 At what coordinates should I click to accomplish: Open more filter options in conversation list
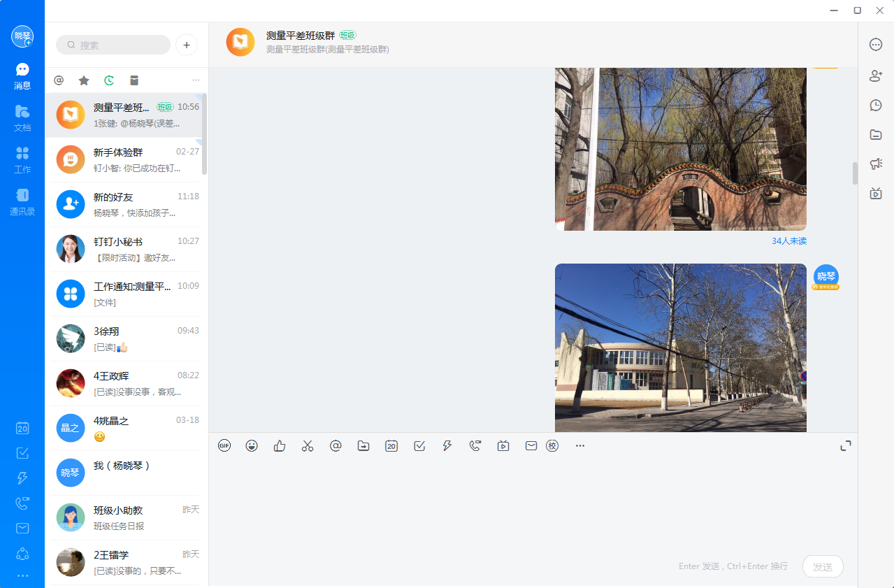tap(196, 80)
